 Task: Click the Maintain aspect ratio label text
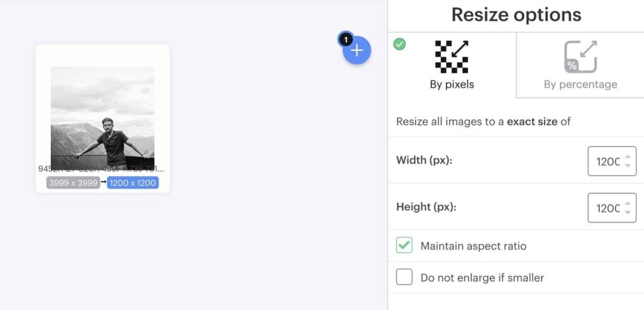click(x=474, y=246)
